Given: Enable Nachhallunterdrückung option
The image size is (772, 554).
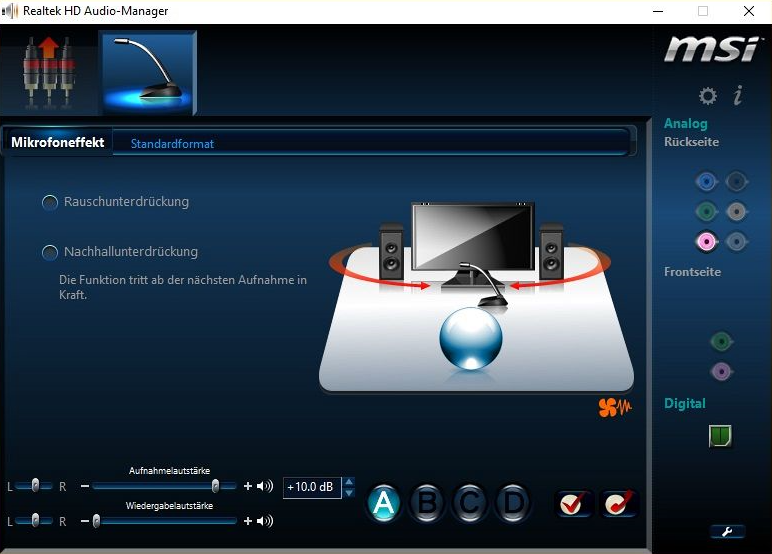Looking at the screenshot, I should (120, 252).
